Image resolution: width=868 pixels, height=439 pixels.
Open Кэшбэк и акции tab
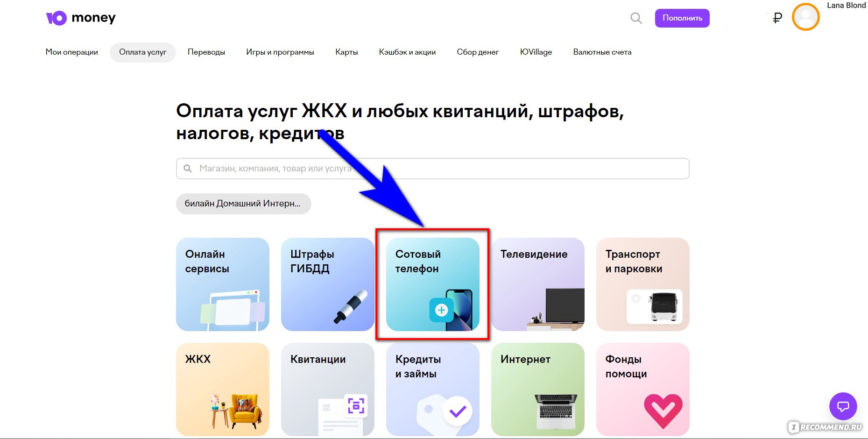click(407, 52)
